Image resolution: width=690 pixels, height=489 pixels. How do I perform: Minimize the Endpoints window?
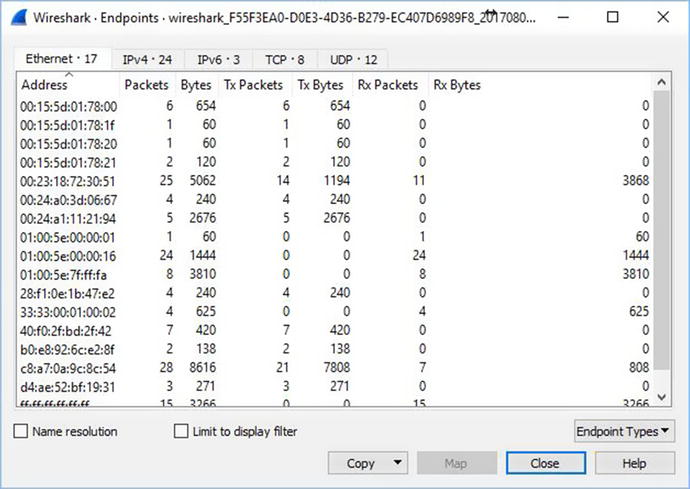[563, 18]
